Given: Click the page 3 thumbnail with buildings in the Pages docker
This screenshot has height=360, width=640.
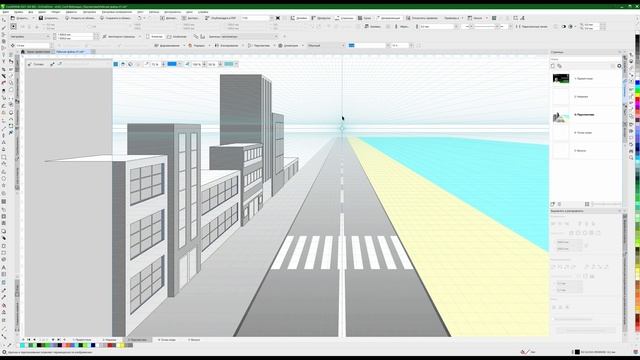Looking at the screenshot, I should 561,118.
